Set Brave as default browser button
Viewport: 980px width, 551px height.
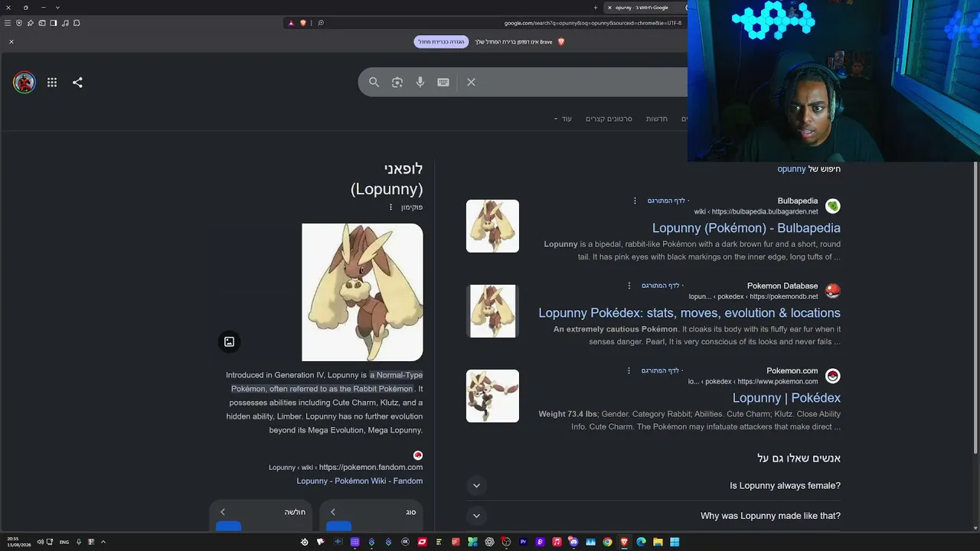coord(441,42)
